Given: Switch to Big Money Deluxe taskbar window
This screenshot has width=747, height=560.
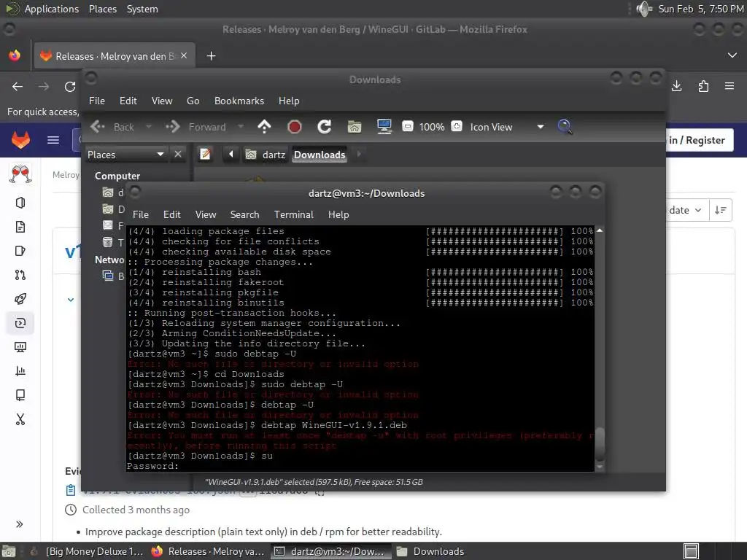Looking at the screenshot, I should (x=87, y=551).
